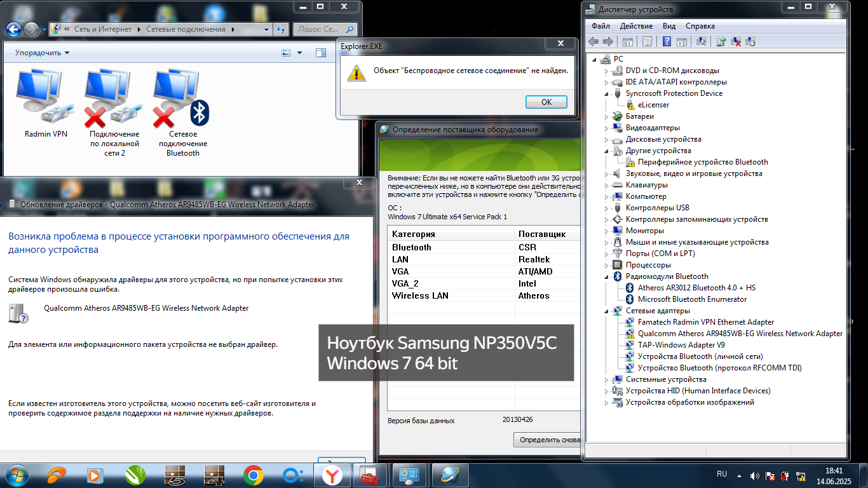Select Atheros AR3012 Bluetooth 4.0 + HS item
Image resolution: width=868 pixels, height=488 pixels.
click(696, 288)
